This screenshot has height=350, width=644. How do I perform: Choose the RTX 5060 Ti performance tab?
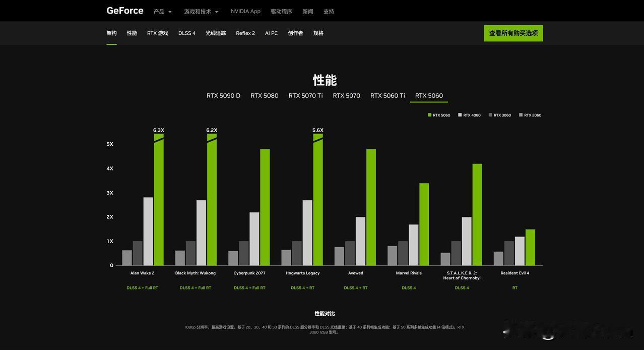point(388,95)
